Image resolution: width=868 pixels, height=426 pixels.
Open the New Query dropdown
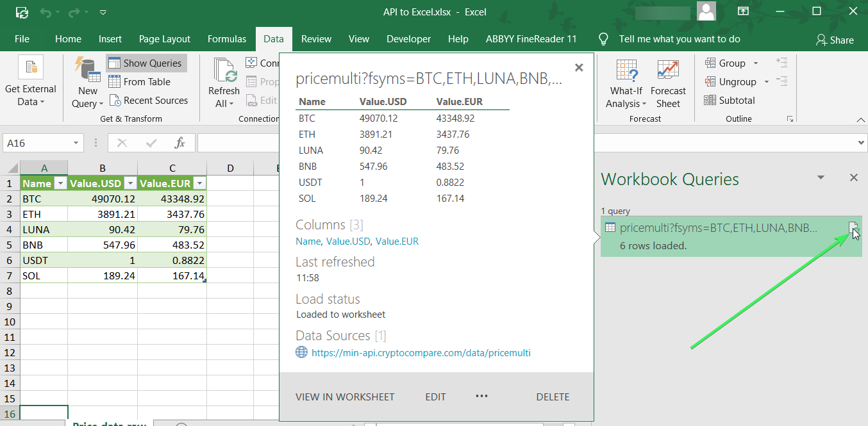pyautogui.click(x=88, y=83)
